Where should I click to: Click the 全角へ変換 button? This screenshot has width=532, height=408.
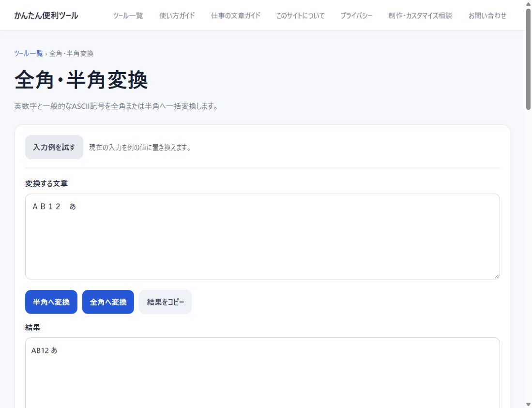[x=108, y=302]
